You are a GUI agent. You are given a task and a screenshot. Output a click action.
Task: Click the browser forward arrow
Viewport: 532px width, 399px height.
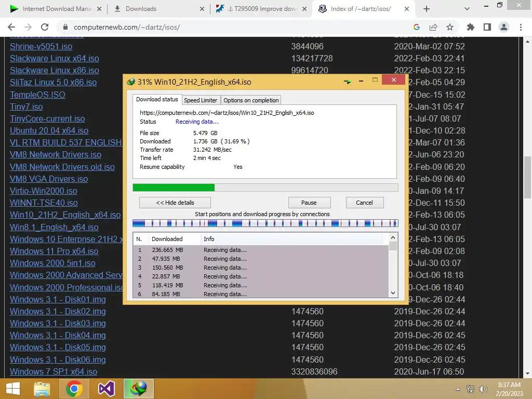point(28,27)
